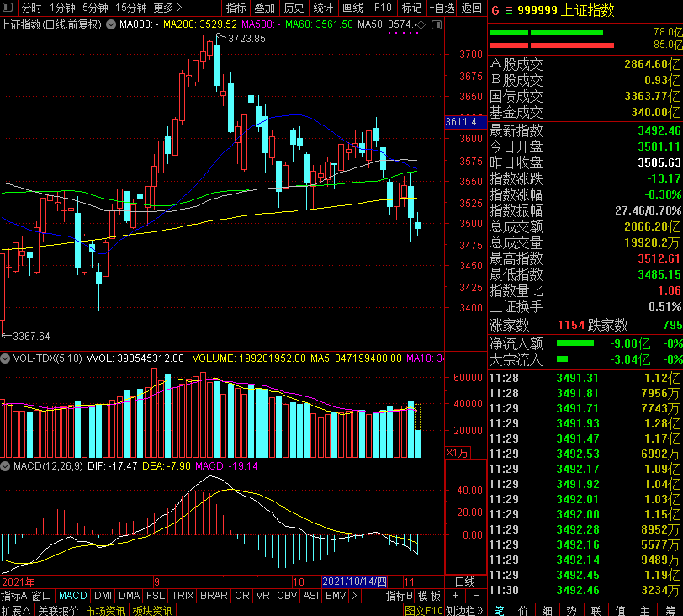Click the 最新指数 value 3492.46
Screen dimensions: 683x616
pyautogui.click(x=659, y=130)
